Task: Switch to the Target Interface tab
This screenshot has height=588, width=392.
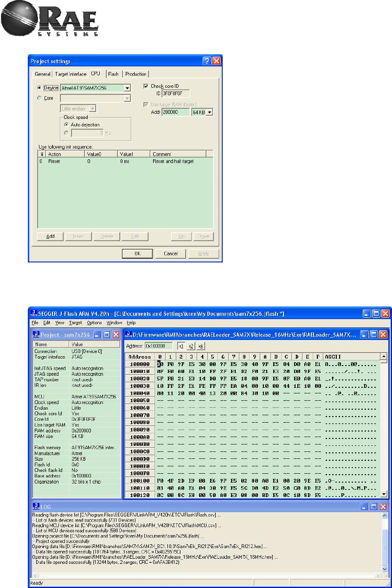Action: pyautogui.click(x=71, y=74)
